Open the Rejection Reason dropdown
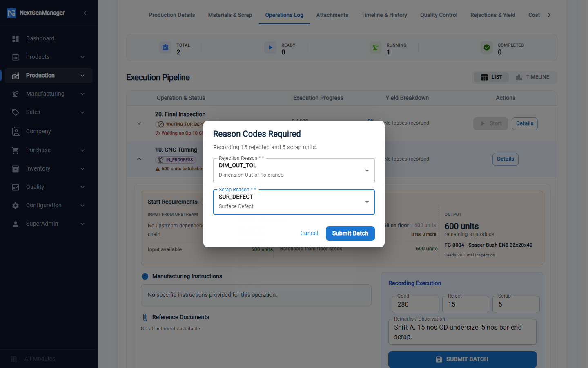Viewport: 588px width, 368px height. pos(294,171)
